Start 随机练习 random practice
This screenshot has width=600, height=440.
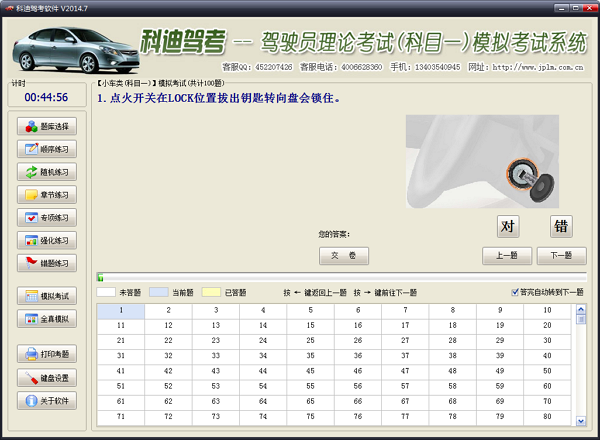coord(47,172)
